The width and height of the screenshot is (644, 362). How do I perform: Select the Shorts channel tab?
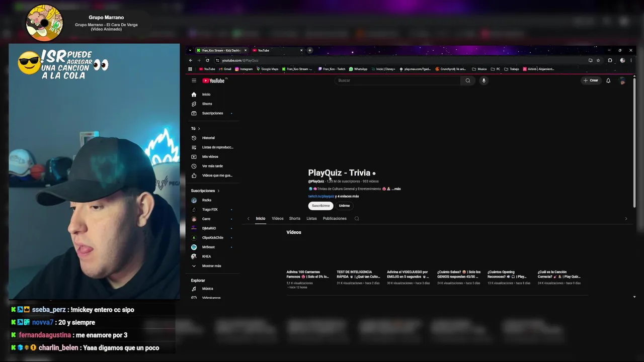(x=295, y=219)
